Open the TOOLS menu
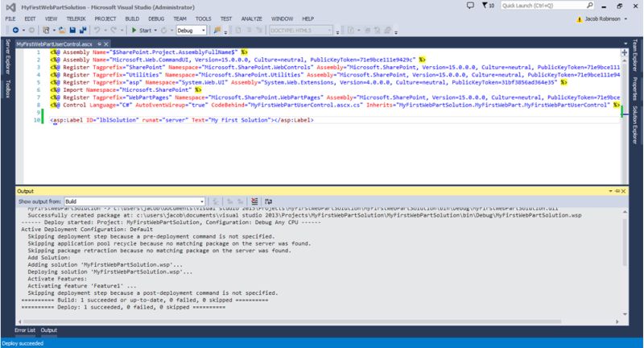The image size is (644, 348). coord(203,19)
